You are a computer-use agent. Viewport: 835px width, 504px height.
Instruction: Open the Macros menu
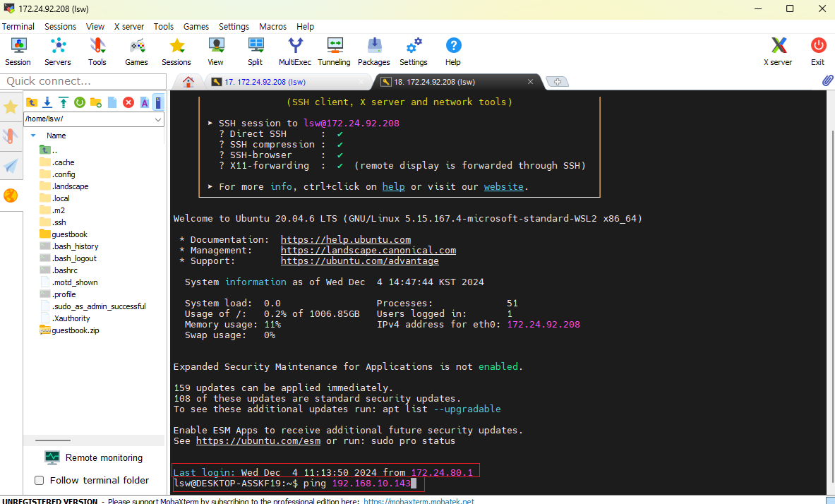tap(272, 27)
